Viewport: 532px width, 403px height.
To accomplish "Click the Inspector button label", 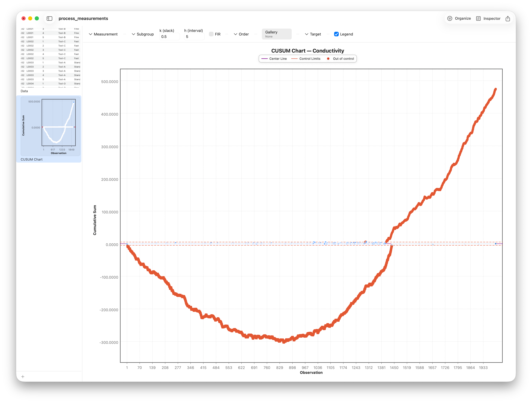I will [492, 19].
